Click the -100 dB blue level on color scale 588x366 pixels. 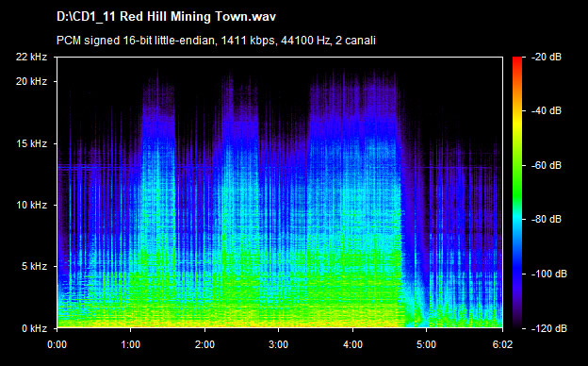coord(517,274)
